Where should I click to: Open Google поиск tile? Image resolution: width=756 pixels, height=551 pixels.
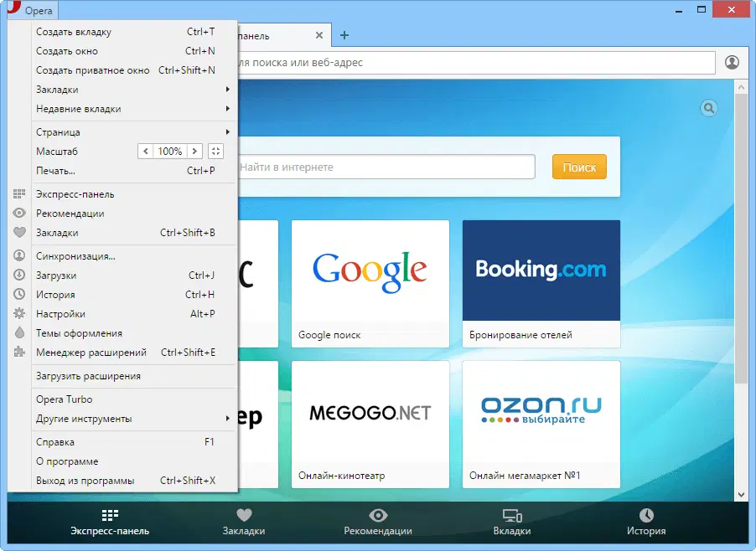click(370, 284)
